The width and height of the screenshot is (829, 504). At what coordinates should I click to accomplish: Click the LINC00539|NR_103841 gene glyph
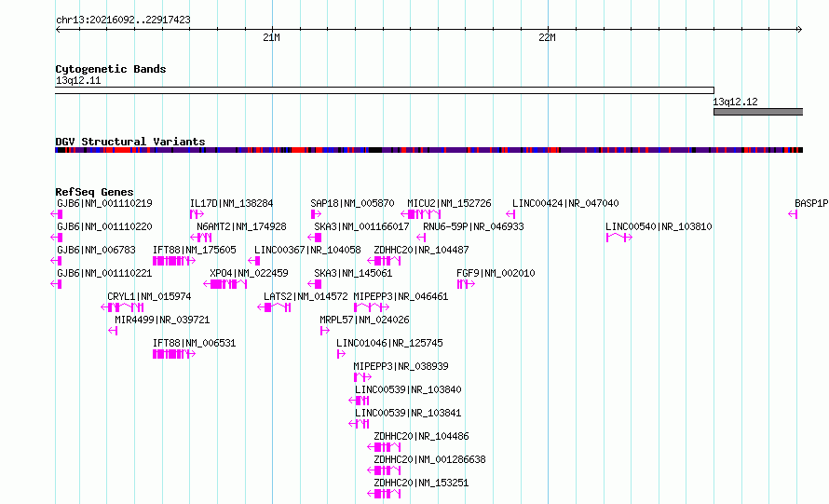359,424
